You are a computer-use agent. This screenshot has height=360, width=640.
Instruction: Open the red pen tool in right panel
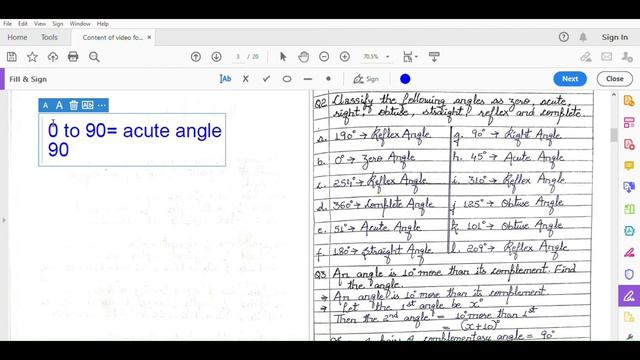(x=629, y=253)
